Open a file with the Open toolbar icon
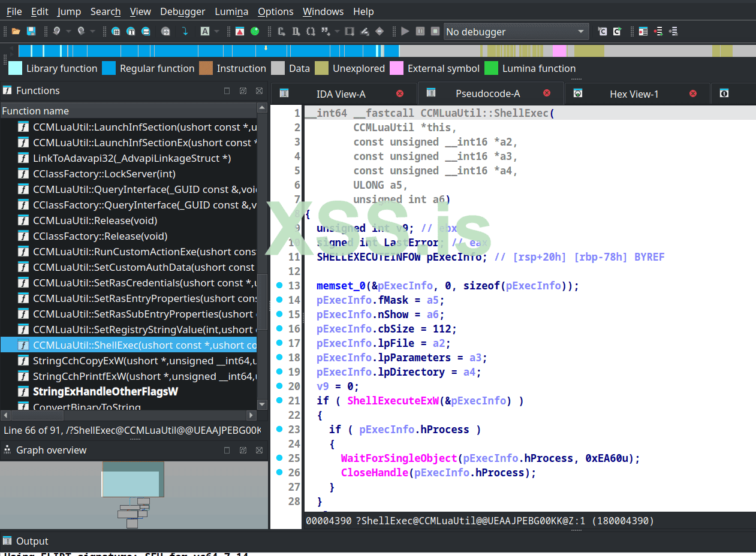 [16, 31]
